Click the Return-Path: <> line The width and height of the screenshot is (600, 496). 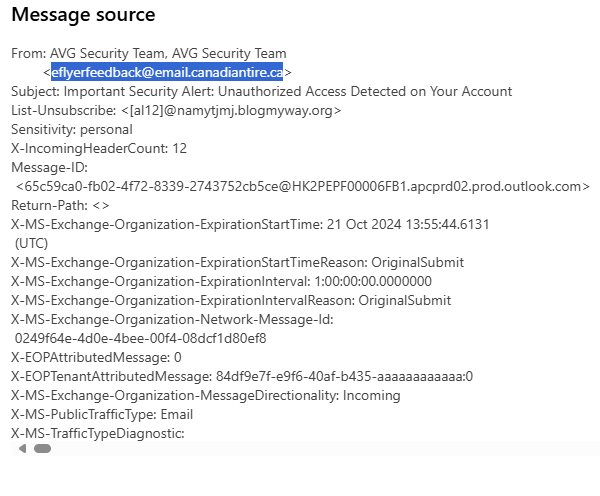click(x=60, y=206)
